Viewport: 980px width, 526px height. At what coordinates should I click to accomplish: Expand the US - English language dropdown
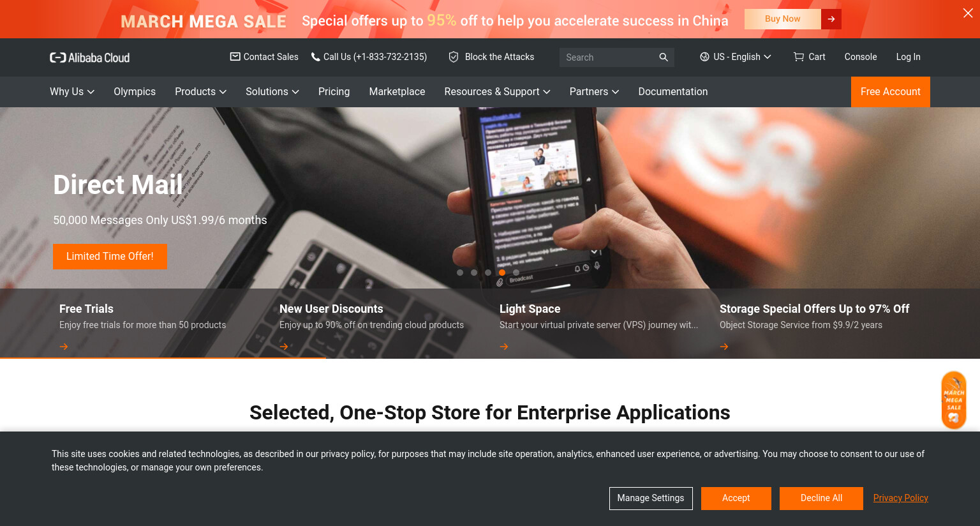(x=736, y=57)
